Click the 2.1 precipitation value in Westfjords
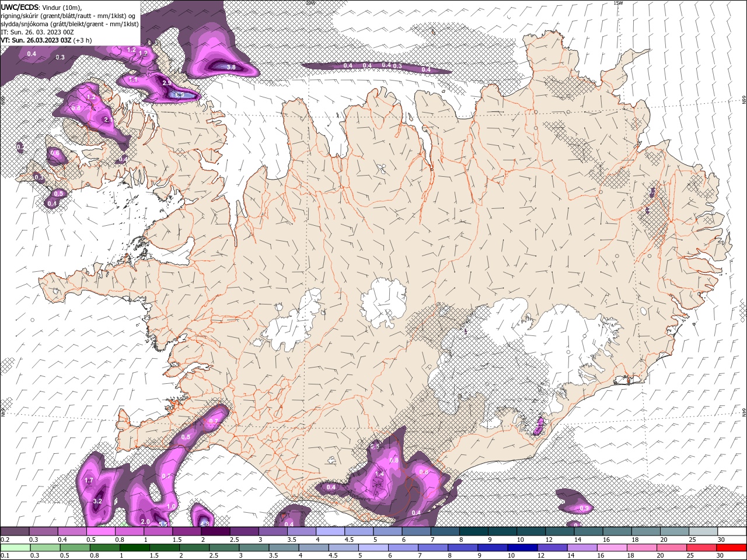The image size is (747, 560). (x=107, y=120)
